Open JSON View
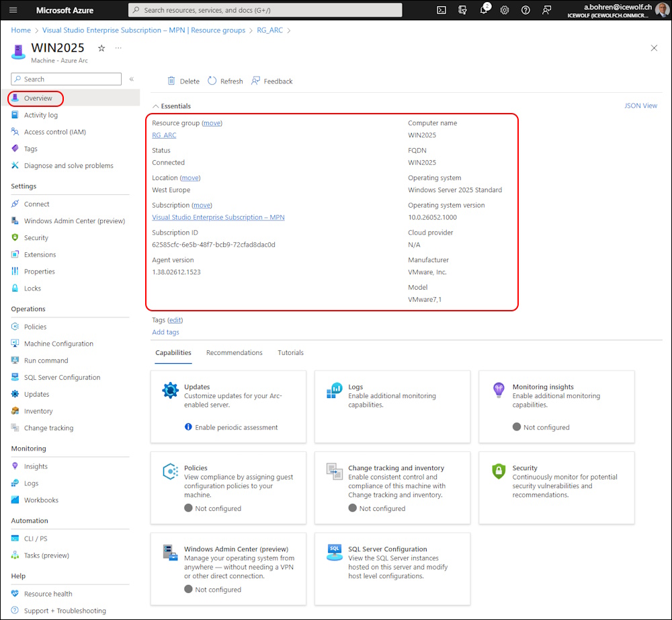Image resolution: width=672 pixels, height=620 pixels. 640,106
